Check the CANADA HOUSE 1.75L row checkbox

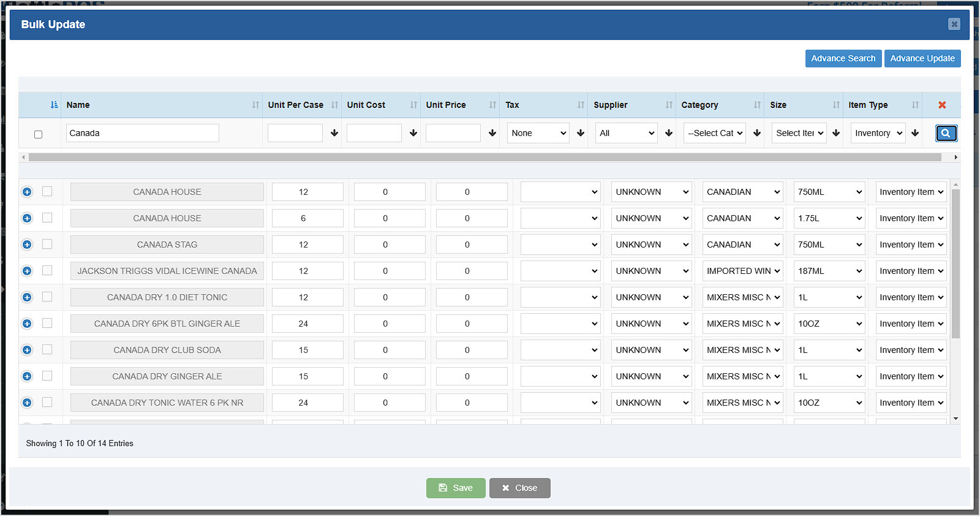click(x=47, y=218)
